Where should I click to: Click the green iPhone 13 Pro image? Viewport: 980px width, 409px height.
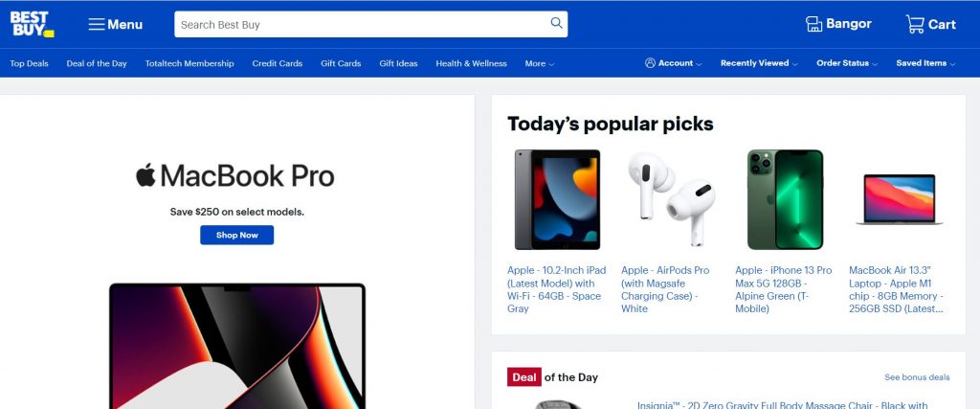coord(785,199)
